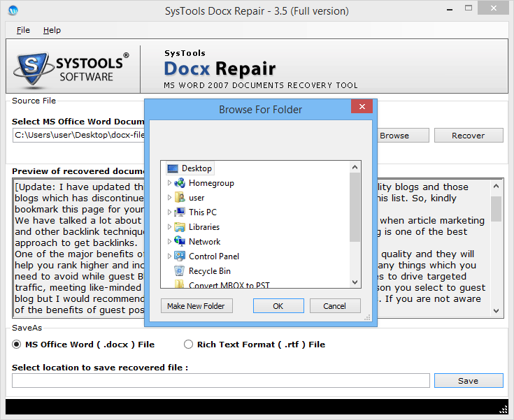This screenshot has height=420, width=514.
Task: Expand the Libraries tree node
Action: tap(169, 226)
